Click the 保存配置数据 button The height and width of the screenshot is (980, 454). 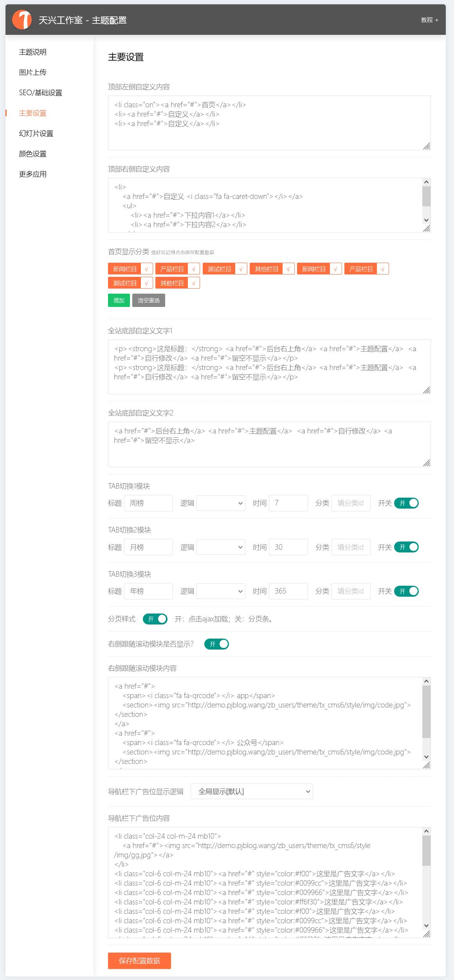139,961
